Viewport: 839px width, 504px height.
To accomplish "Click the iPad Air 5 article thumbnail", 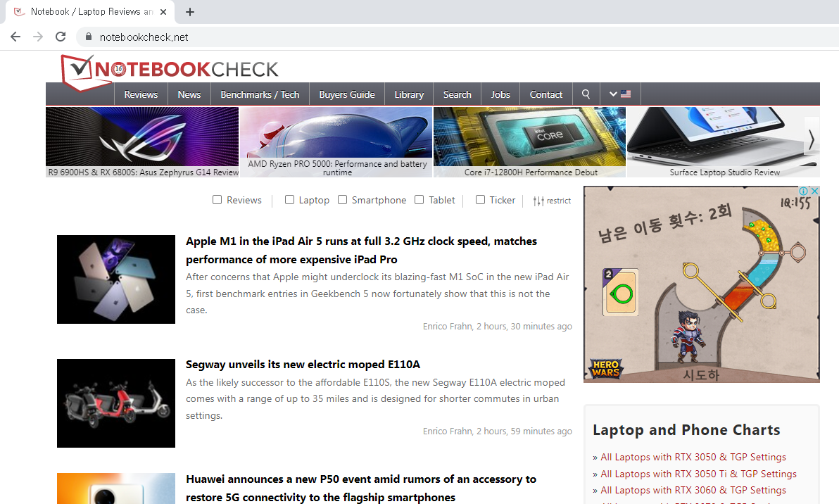I will 116,279.
